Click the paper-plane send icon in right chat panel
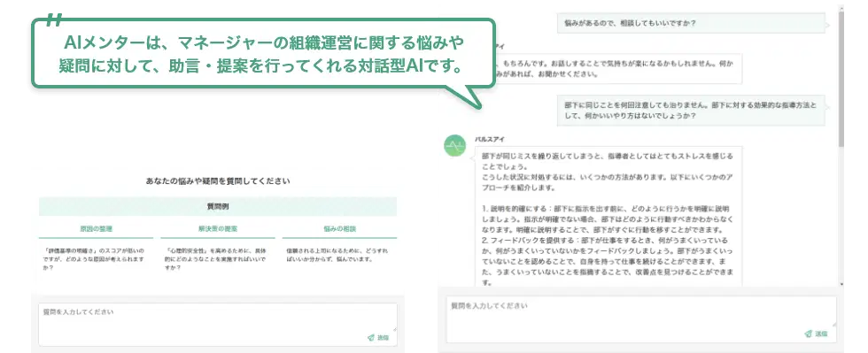The image size is (868, 353). pyautogui.click(x=808, y=334)
